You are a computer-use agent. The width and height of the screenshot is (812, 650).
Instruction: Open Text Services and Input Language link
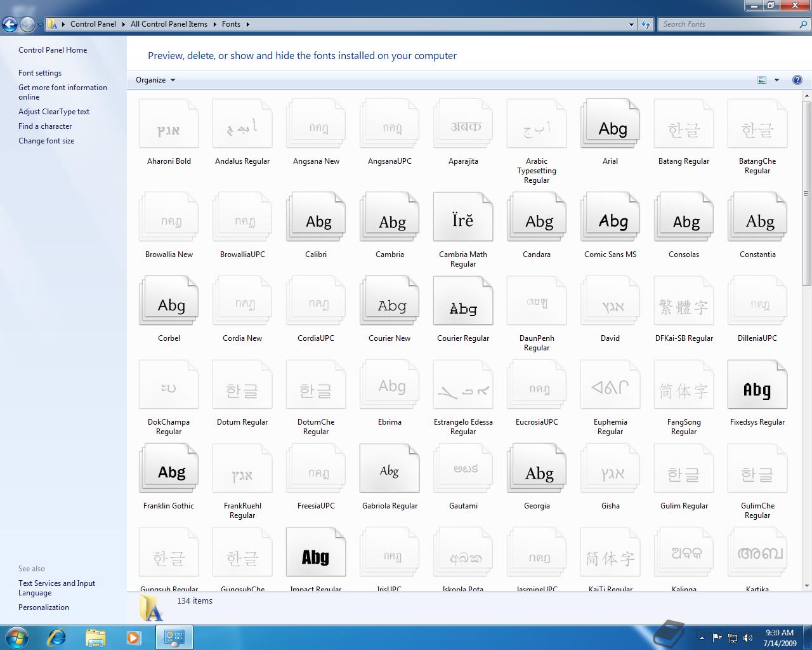pos(57,588)
